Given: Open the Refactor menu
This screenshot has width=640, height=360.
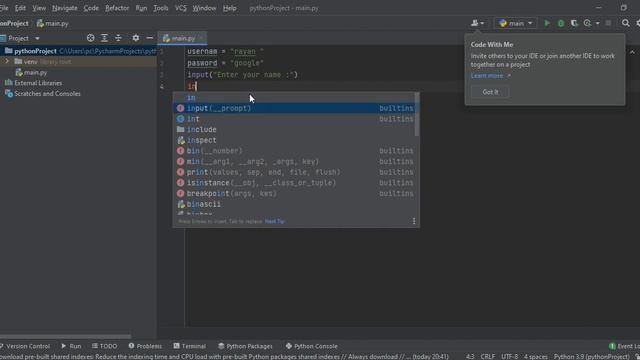Looking at the screenshot, I should tap(117, 8).
